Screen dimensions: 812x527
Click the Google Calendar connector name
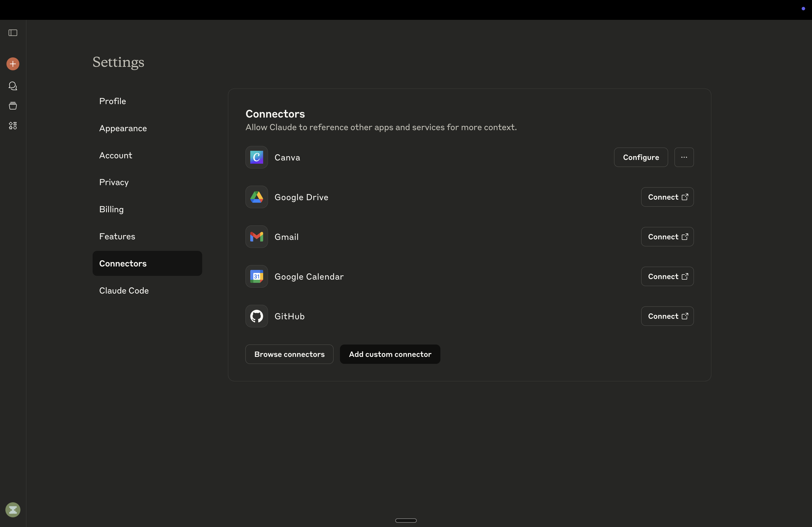pos(309,276)
